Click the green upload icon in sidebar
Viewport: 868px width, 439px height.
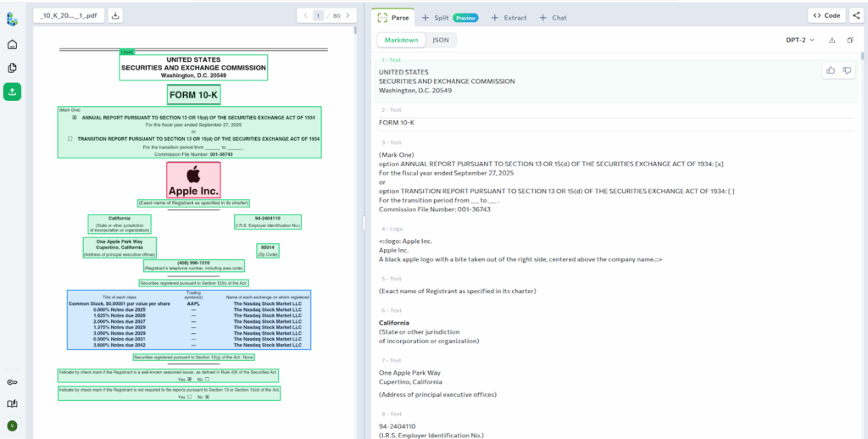(12, 92)
